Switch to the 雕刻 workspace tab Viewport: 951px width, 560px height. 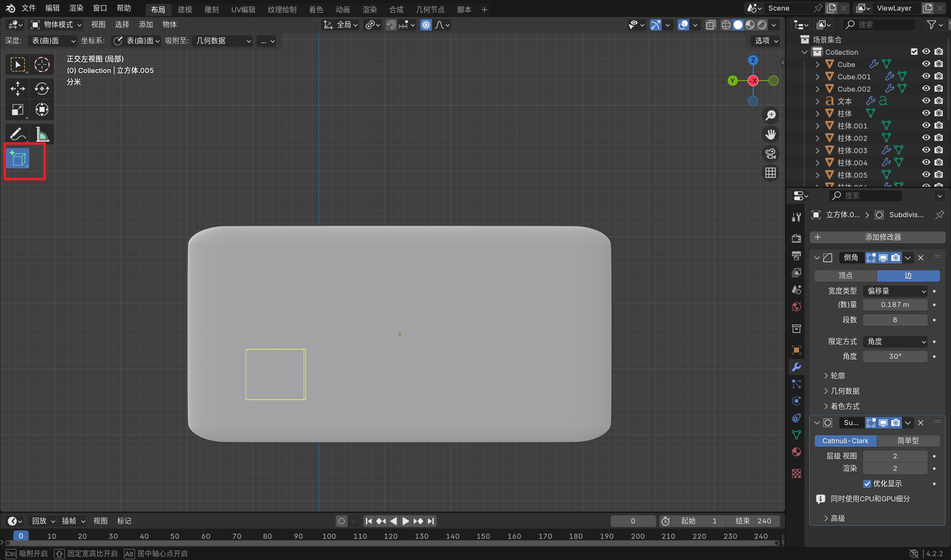(x=211, y=9)
